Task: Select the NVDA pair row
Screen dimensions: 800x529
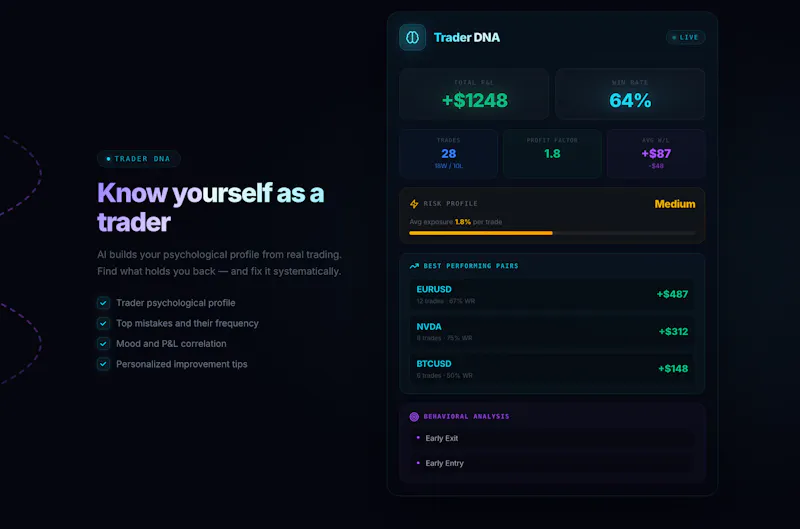Action: [x=552, y=332]
